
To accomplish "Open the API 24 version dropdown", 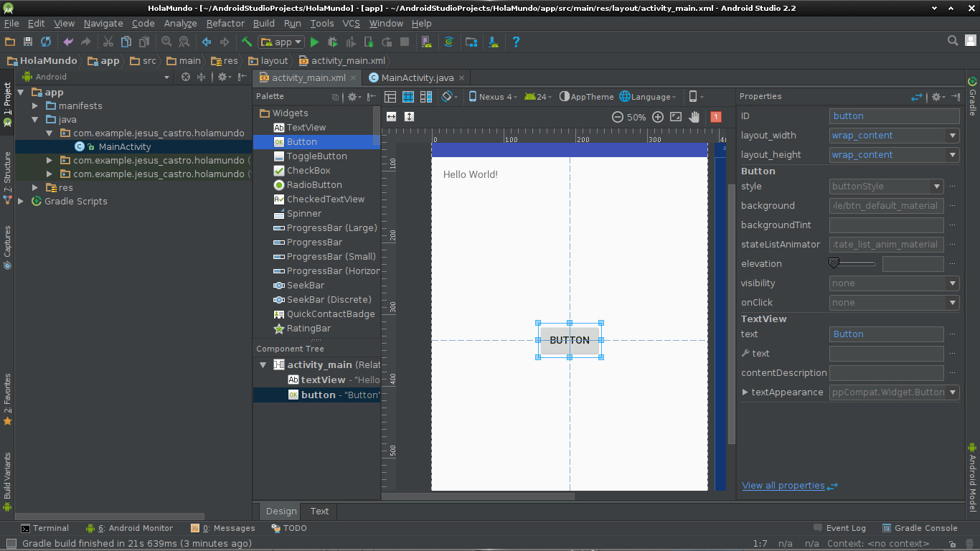I will (538, 97).
